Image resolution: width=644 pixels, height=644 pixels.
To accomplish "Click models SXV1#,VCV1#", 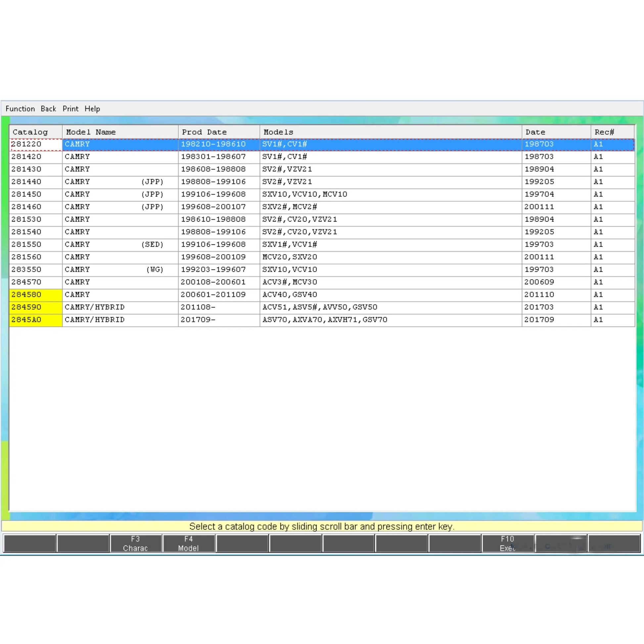I will coord(290,245).
